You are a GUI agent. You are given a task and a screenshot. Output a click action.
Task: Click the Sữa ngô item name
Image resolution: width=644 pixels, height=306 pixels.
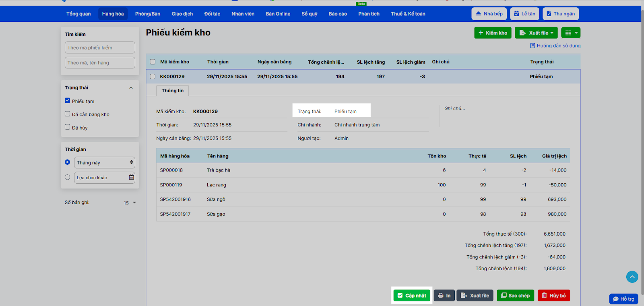pyautogui.click(x=216, y=200)
